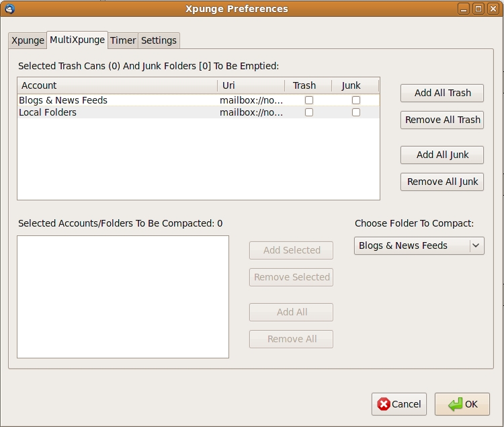Image resolution: width=504 pixels, height=427 pixels.
Task: Tick Junk checkbox for Blogs & News Feeds
Action: (x=356, y=100)
